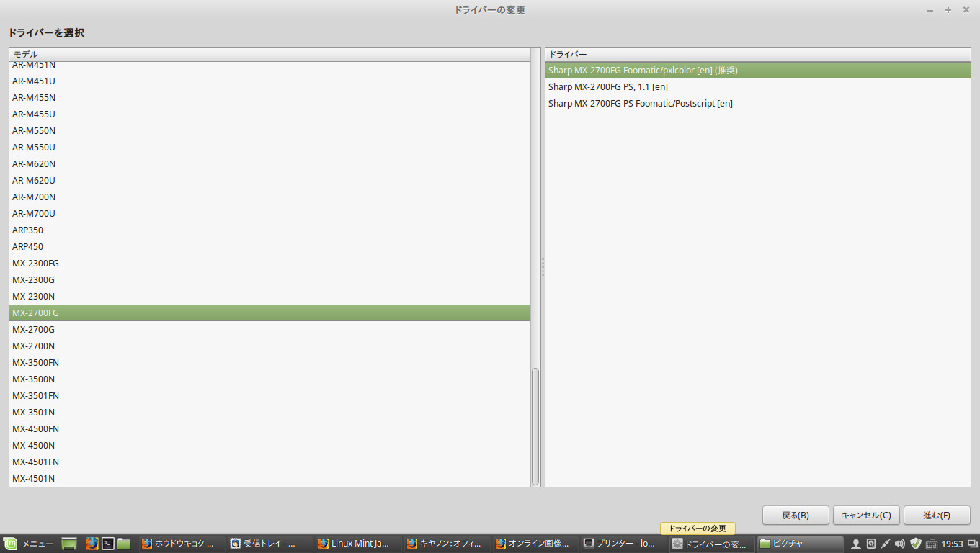Select model MX-3501FN
Image resolution: width=980 pixels, height=553 pixels.
tap(269, 396)
